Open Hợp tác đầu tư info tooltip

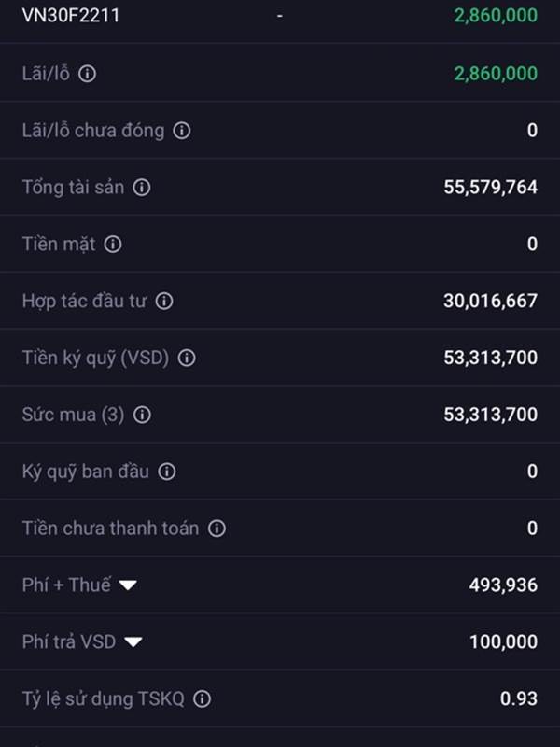click(164, 301)
